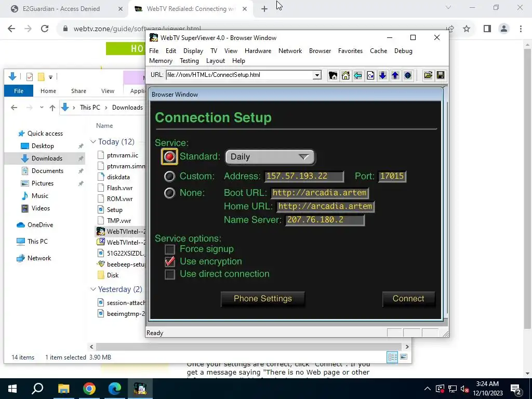Open Chrome's side panel icon

coord(487,29)
